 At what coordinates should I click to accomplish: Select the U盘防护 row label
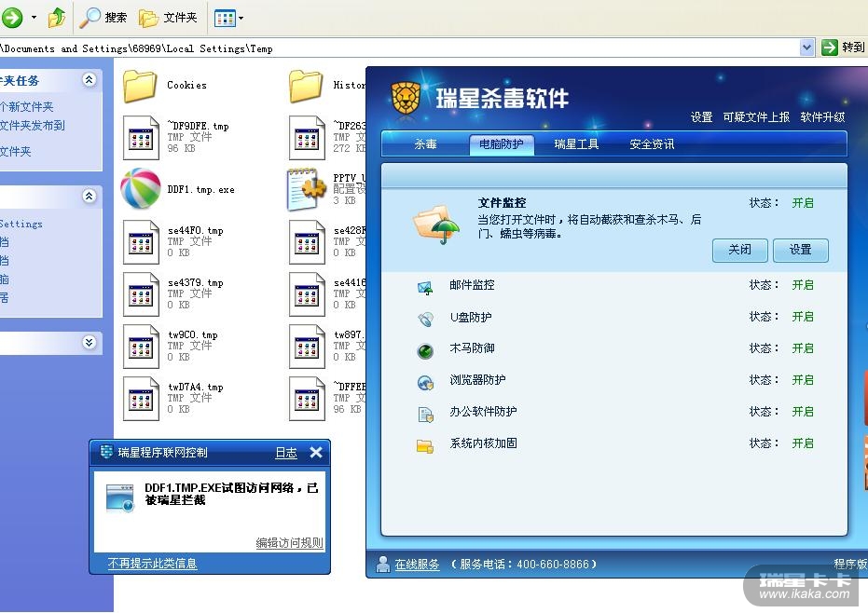(x=471, y=317)
